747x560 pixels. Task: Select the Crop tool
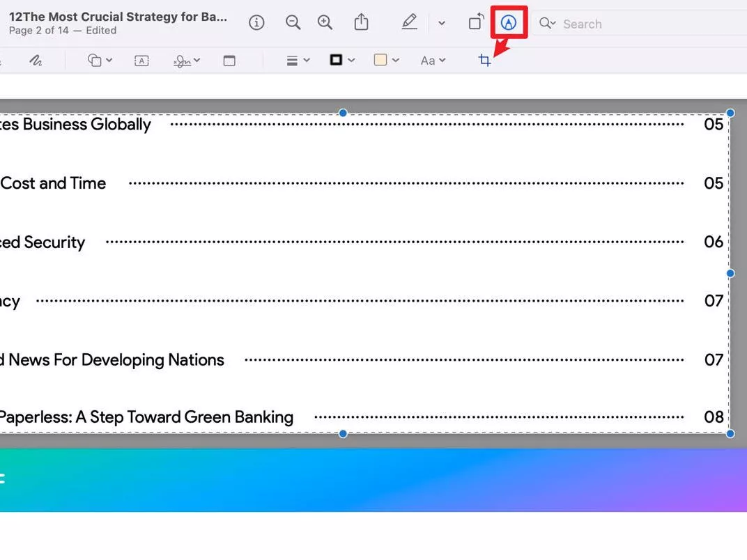[x=486, y=61]
